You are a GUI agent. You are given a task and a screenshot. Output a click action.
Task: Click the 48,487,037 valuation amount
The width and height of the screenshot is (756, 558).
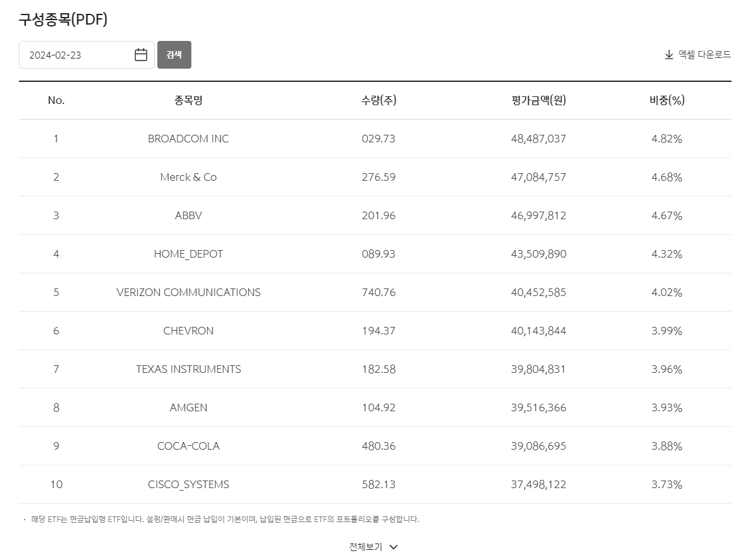pyautogui.click(x=539, y=139)
